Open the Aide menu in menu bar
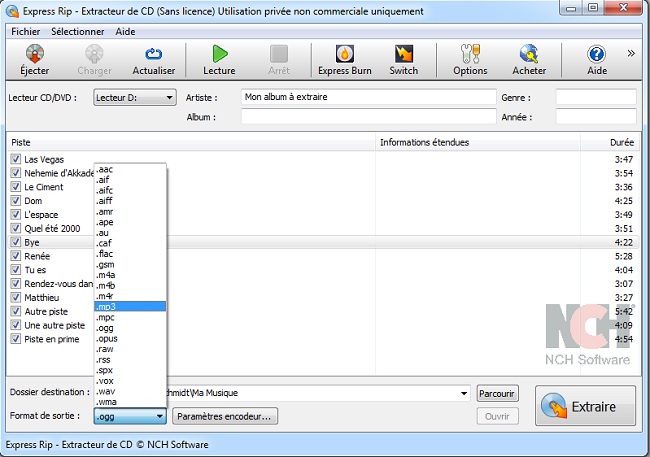 coord(125,32)
